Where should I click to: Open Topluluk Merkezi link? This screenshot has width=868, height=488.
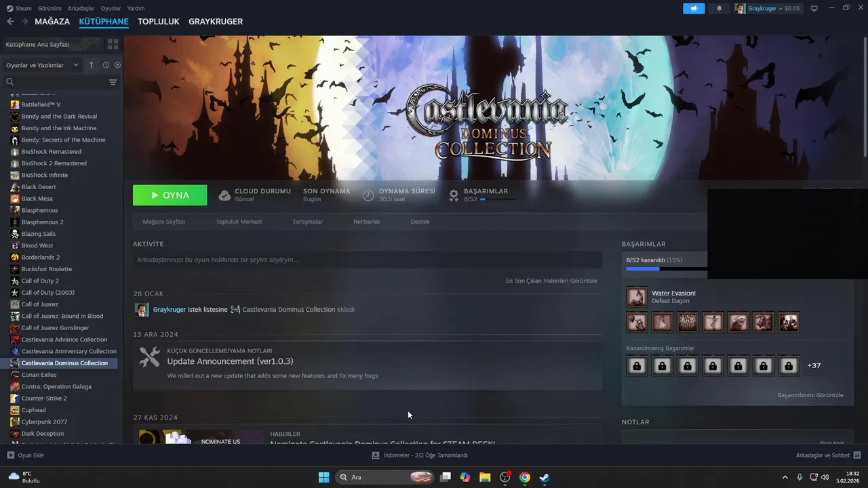point(239,222)
